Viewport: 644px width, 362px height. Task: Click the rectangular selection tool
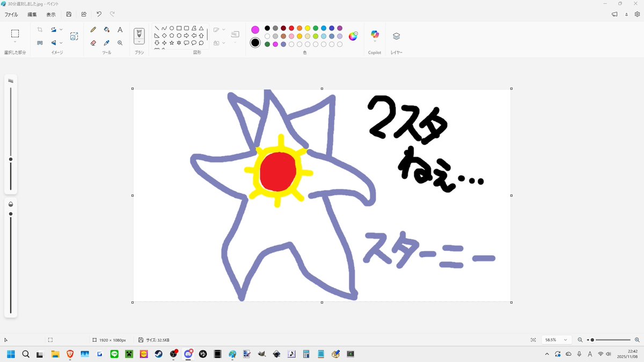pos(15,34)
